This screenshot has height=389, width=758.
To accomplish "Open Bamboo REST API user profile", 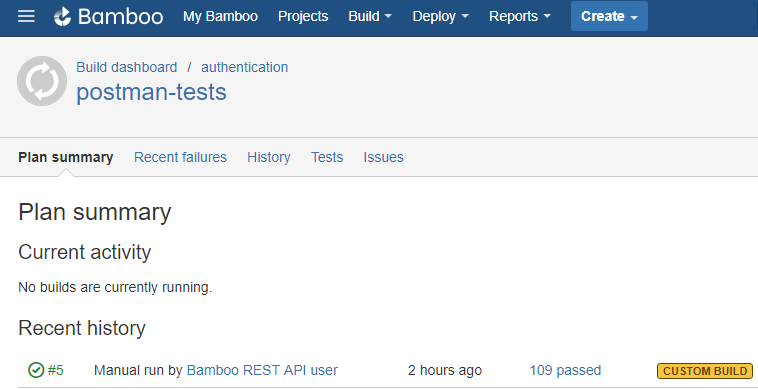I will point(262,370).
